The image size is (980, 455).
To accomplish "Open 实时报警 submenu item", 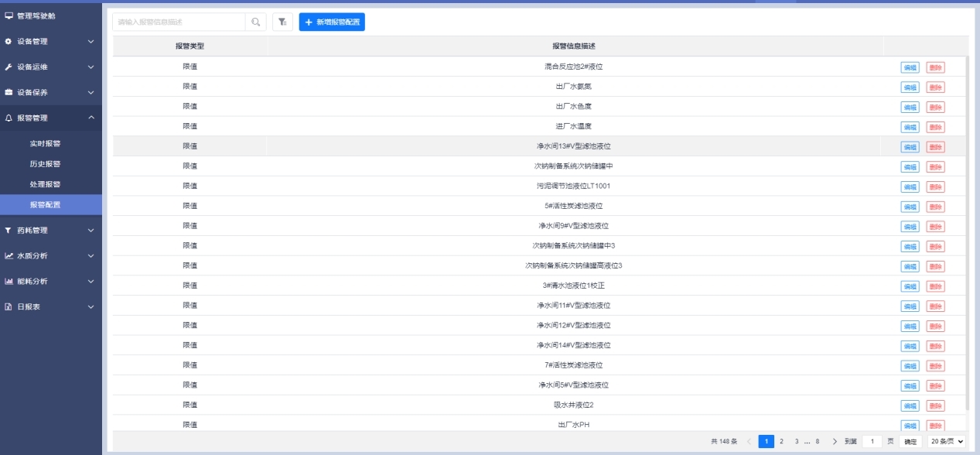I will [x=45, y=144].
